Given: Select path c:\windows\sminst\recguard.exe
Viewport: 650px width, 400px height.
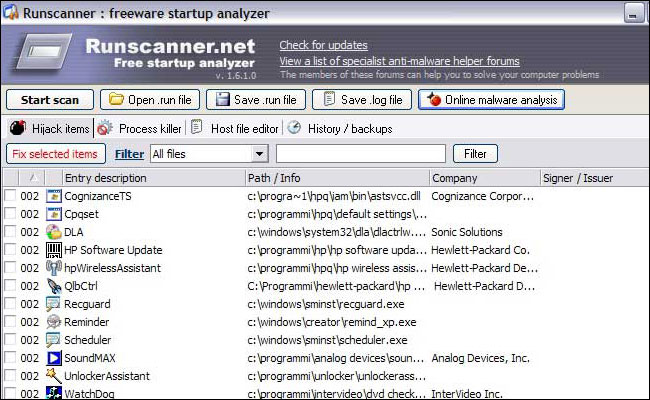Looking at the screenshot, I should coord(326,304).
